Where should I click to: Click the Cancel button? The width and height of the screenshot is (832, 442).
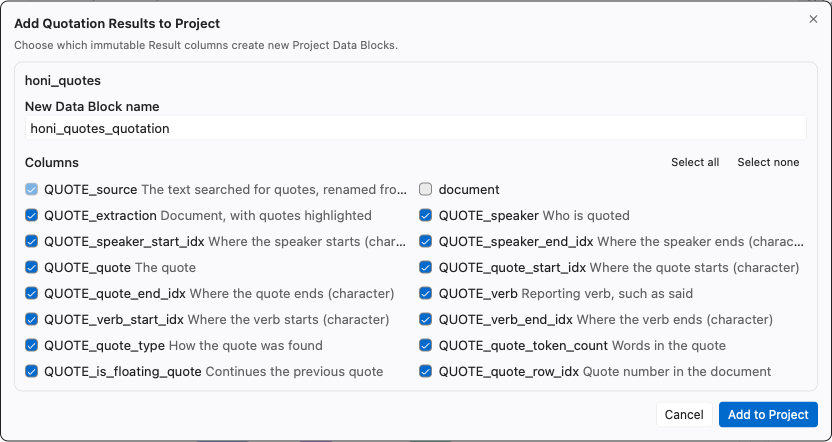[x=684, y=414]
